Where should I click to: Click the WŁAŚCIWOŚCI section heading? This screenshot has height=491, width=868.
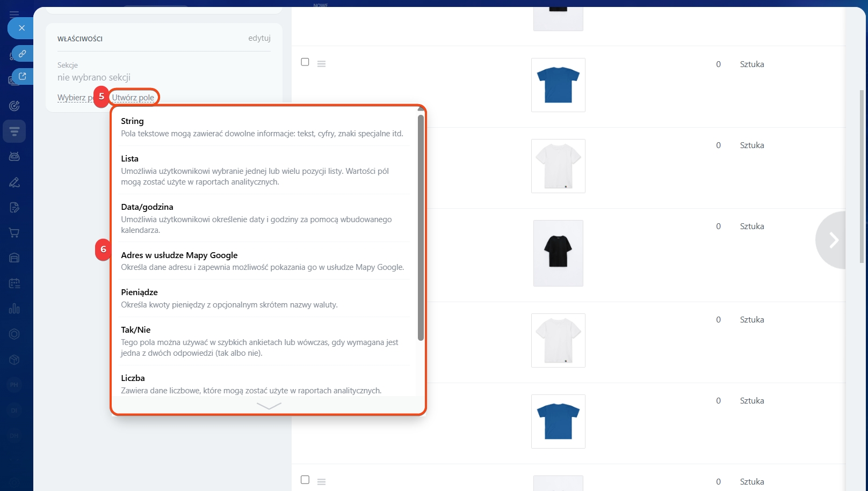pos(80,39)
